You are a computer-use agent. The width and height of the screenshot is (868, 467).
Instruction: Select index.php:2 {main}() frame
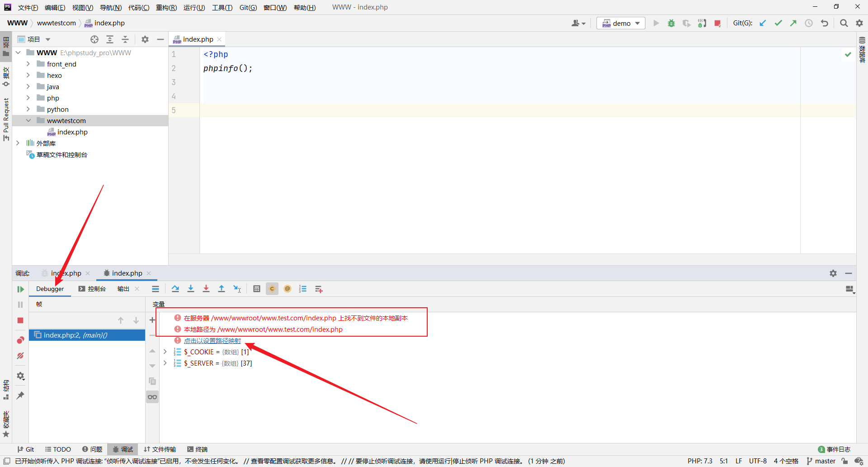87,335
